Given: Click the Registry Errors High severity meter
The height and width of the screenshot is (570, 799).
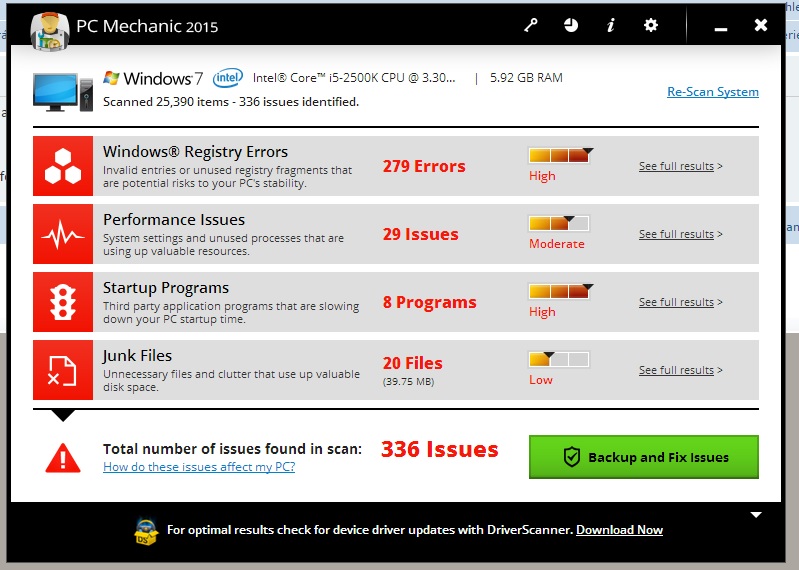Looking at the screenshot, I should [x=559, y=155].
